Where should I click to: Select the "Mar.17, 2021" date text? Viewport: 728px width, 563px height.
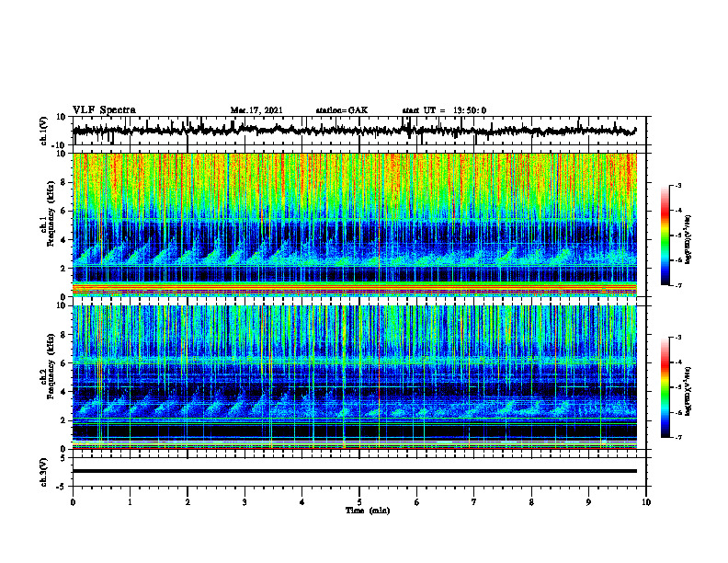point(256,110)
